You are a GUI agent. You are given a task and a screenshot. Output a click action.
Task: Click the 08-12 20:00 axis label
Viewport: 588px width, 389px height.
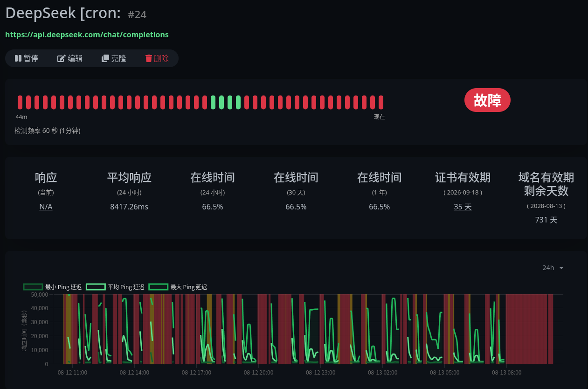tap(258, 373)
